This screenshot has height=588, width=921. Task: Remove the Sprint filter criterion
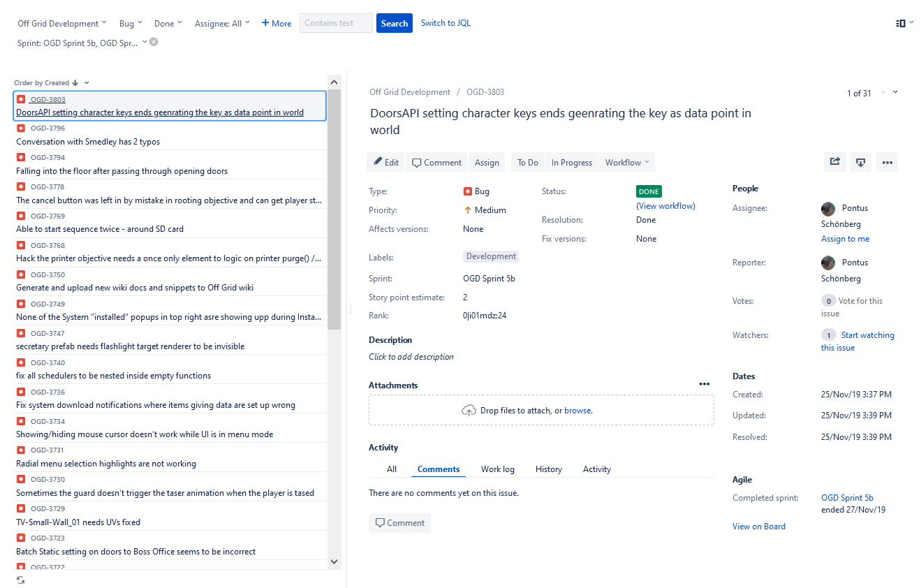click(154, 42)
